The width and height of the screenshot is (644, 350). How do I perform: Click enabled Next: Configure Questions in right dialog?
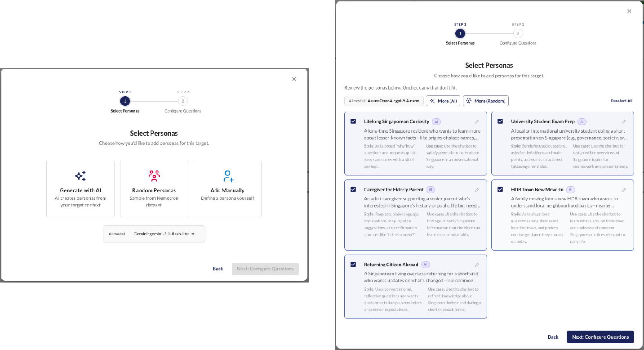(x=600, y=337)
